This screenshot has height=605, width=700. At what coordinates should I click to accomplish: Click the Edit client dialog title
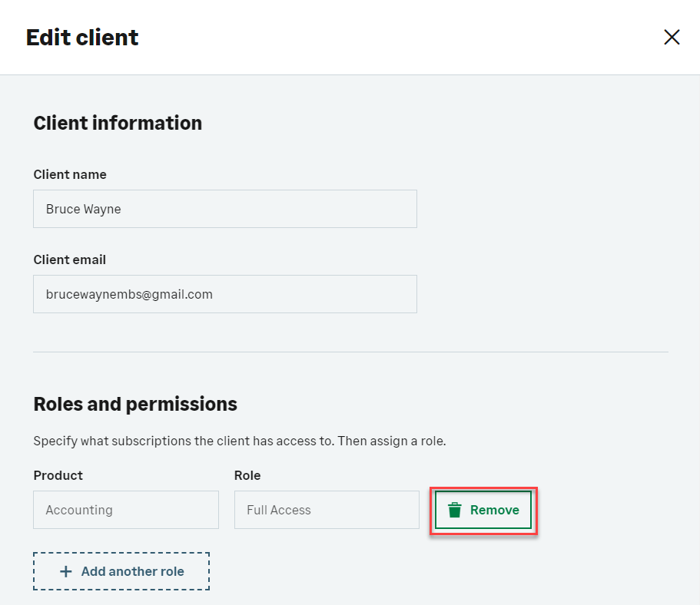pyautogui.click(x=82, y=38)
